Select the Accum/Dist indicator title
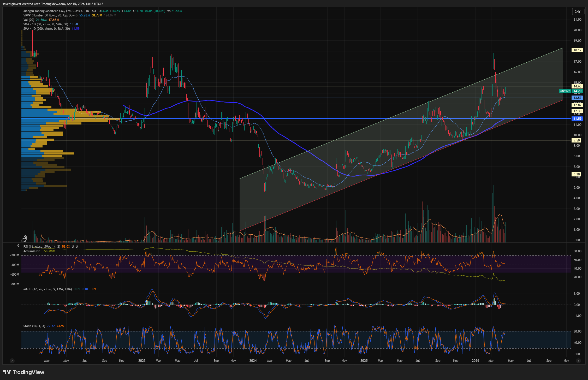The image size is (588, 380). point(31,251)
